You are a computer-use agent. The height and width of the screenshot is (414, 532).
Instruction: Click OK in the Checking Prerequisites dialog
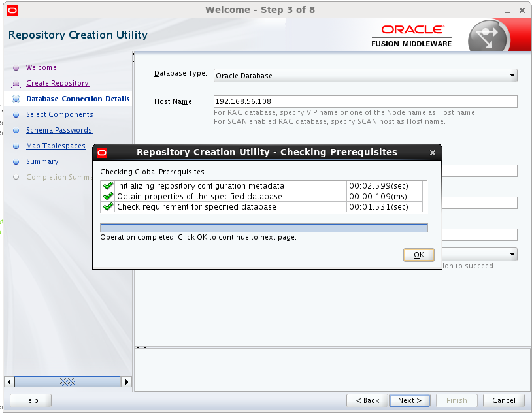coord(419,255)
